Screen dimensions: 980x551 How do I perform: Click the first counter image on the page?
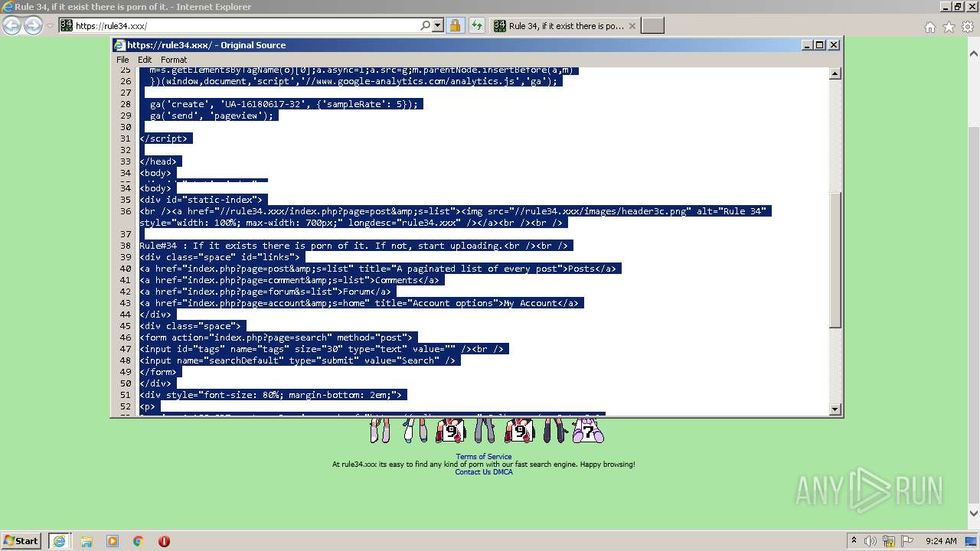380,430
